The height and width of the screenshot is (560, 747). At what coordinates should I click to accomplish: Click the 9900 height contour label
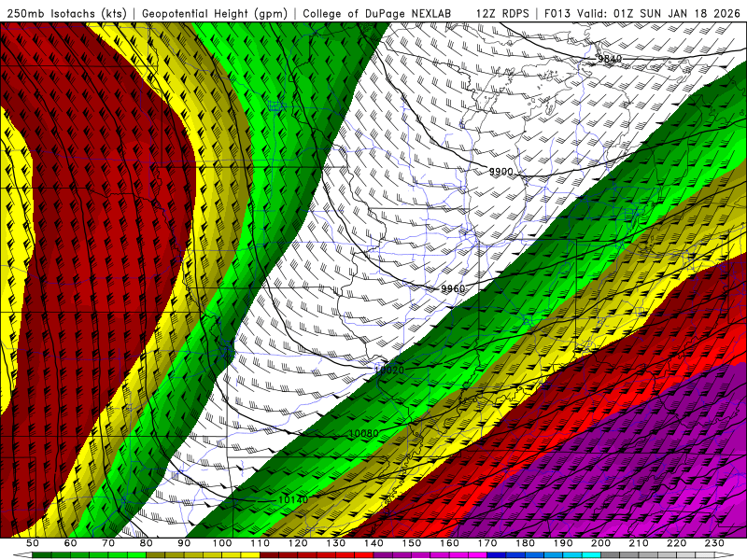click(501, 172)
